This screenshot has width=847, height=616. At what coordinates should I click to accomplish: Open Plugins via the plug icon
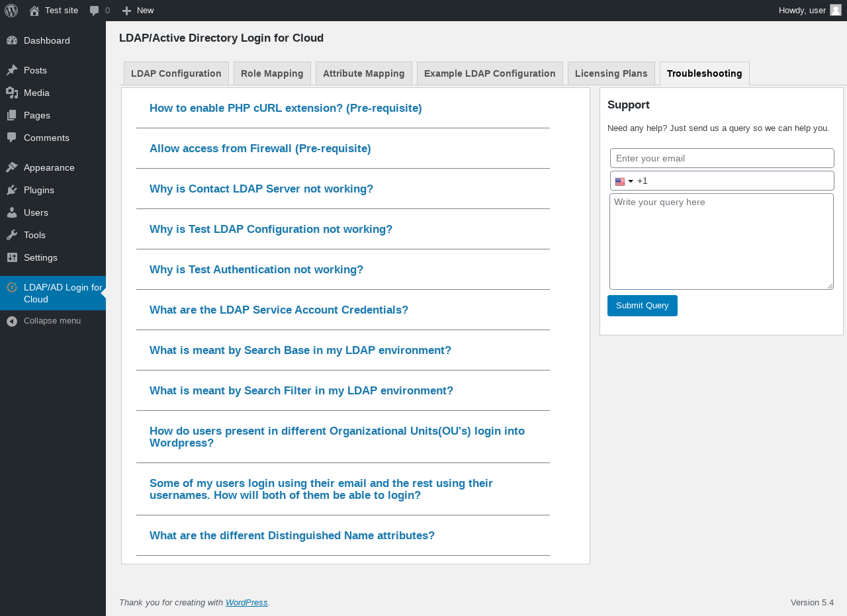point(12,190)
